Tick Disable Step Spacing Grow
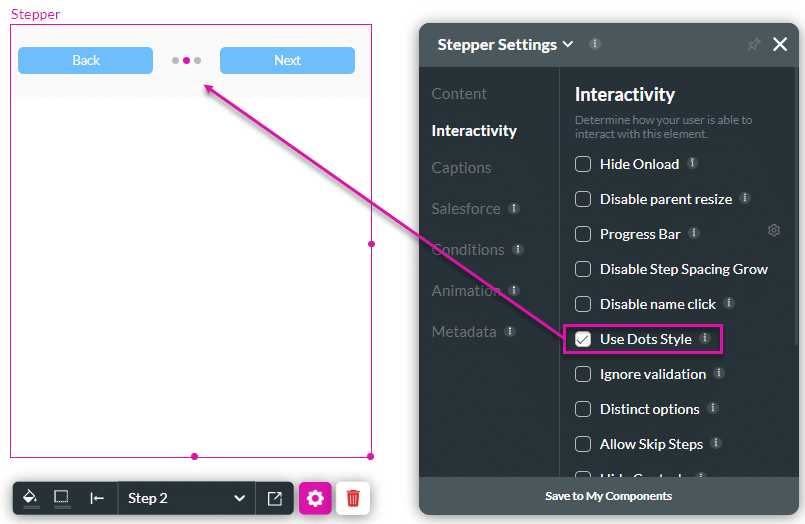 [x=583, y=269]
